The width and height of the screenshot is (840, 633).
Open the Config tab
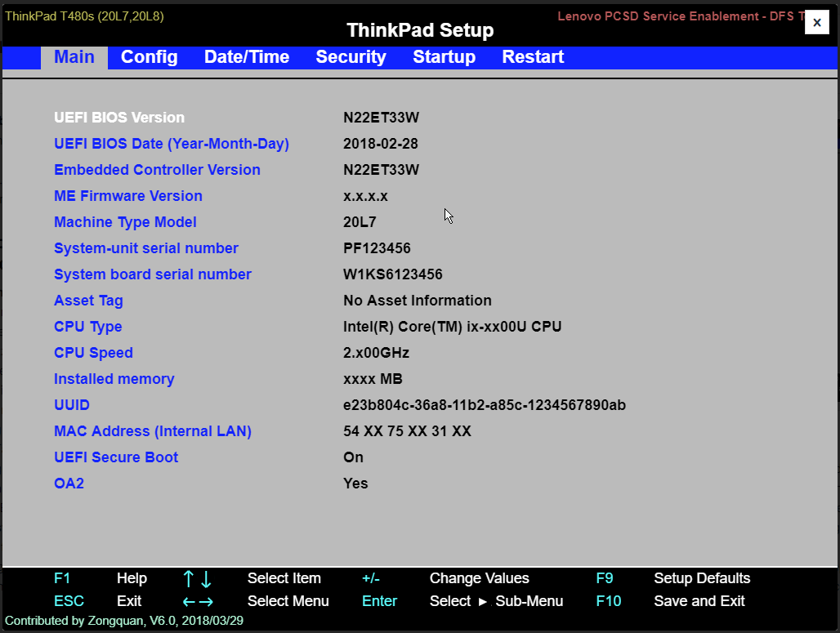[x=149, y=57]
